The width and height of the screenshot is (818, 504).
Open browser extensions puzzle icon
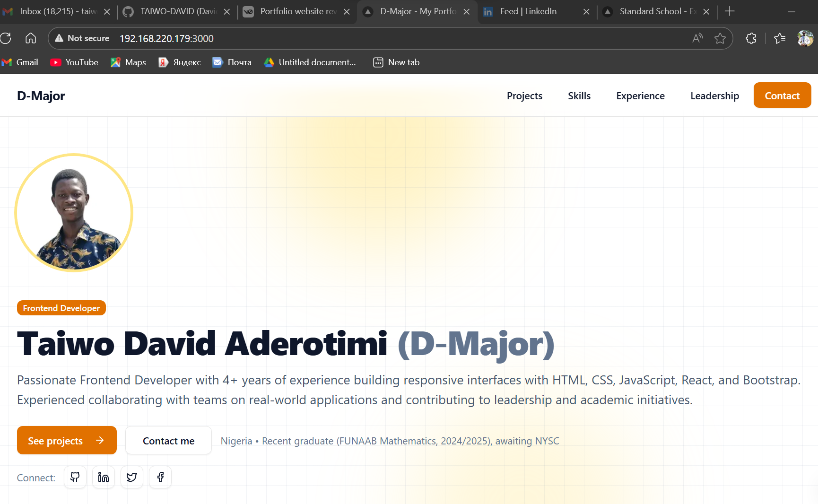click(x=751, y=38)
